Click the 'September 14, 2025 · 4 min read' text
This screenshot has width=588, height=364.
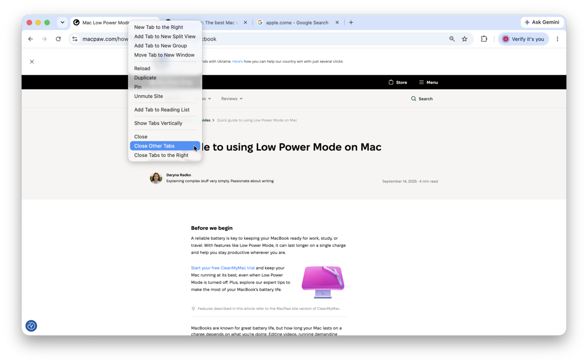[x=410, y=181]
